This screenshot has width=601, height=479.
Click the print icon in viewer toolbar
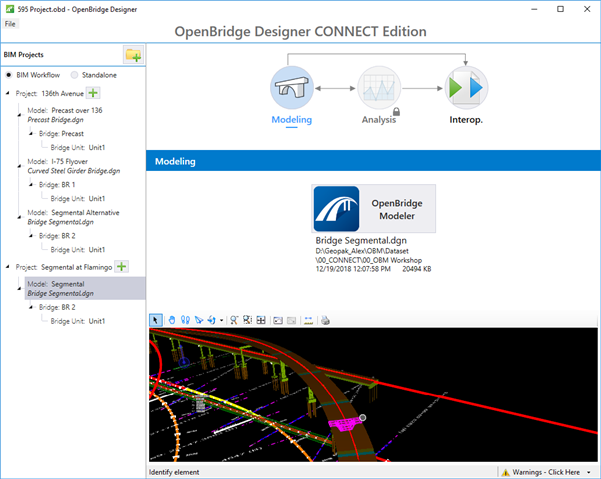pyautogui.click(x=325, y=320)
